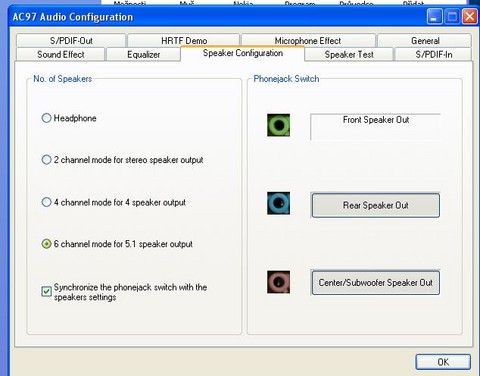480x376 pixels.
Task: Confirm with the OK button
Action: (443, 362)
